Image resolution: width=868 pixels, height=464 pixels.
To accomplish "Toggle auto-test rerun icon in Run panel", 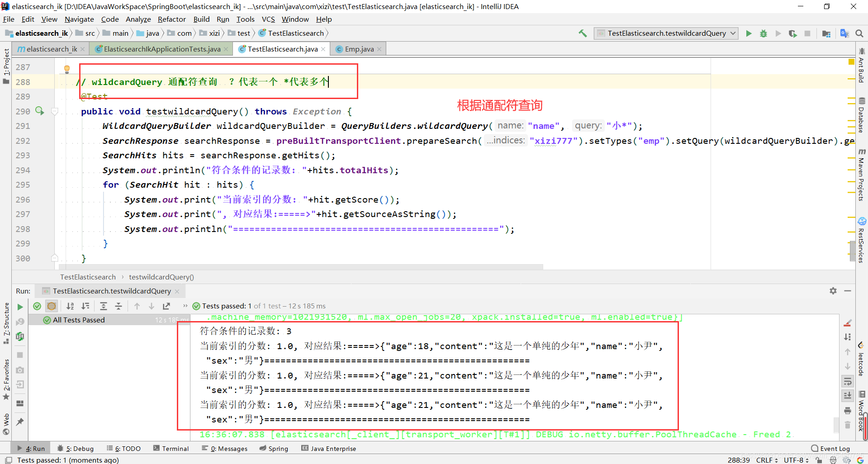I will (20, 336).
